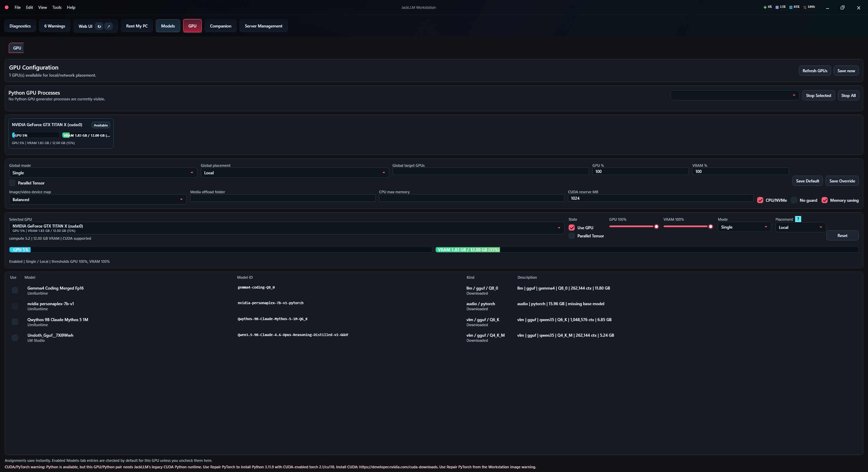Open Web UI in external browser arrow

click(x=108, y=26)
